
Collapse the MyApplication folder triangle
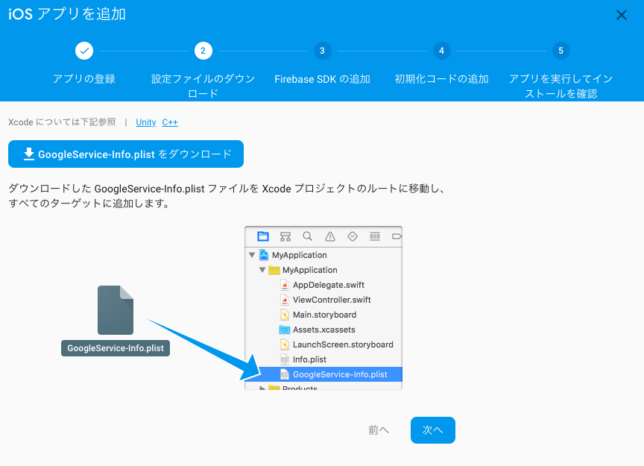click(x=262, y=270)
